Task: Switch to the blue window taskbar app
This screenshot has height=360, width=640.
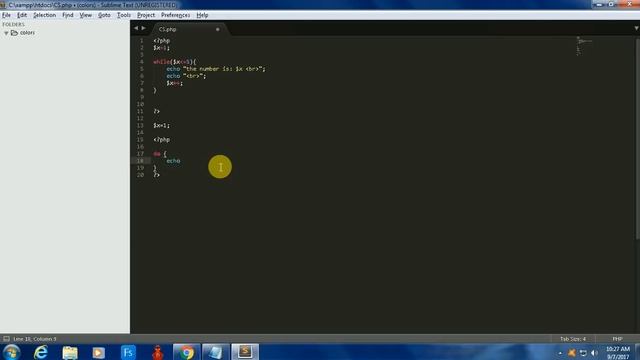Action: (x=216, y=352)
